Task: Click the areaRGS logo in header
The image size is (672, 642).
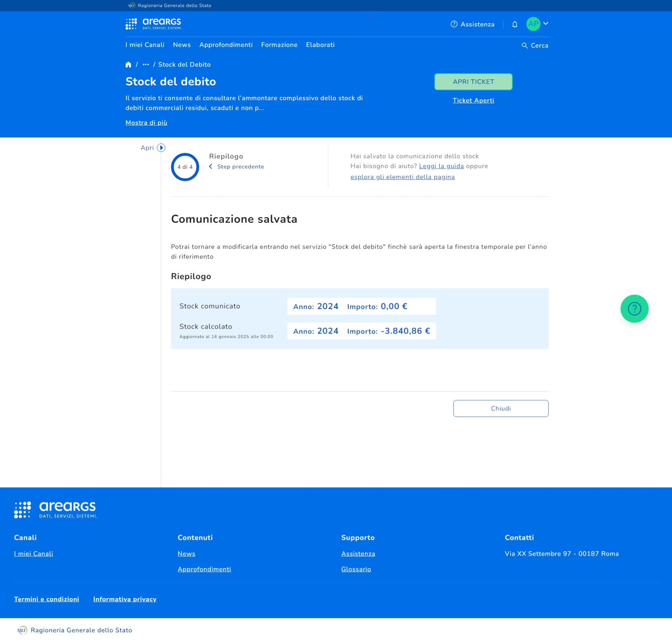Action: point(154,24)
